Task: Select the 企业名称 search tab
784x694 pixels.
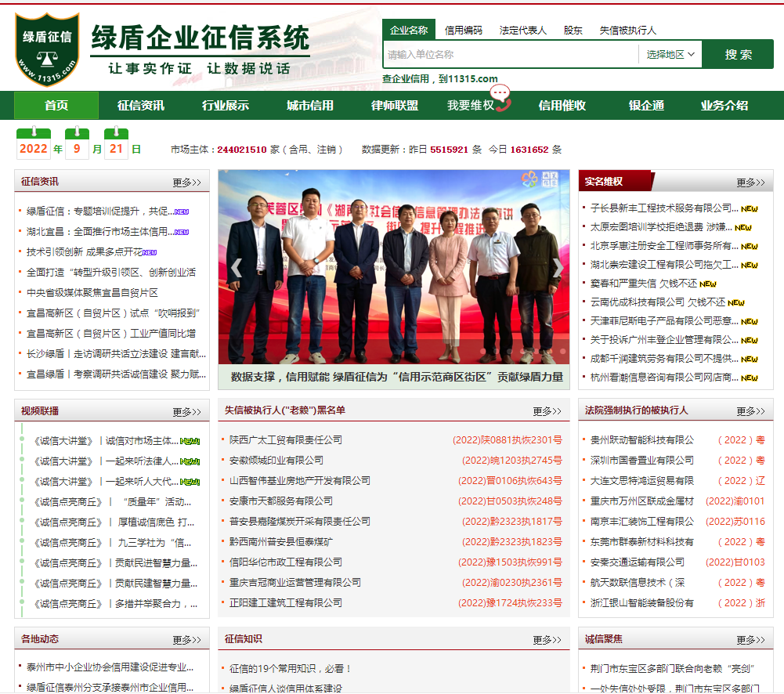Action: (409, 30)
